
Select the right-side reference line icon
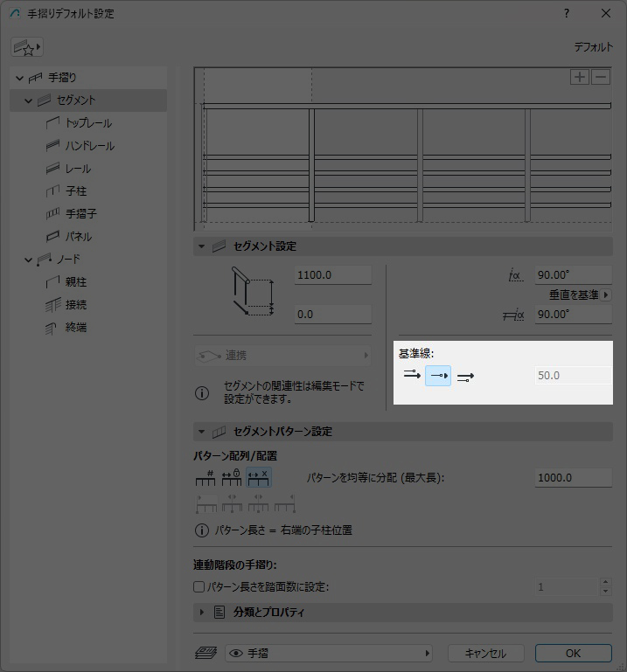[465, 376]
